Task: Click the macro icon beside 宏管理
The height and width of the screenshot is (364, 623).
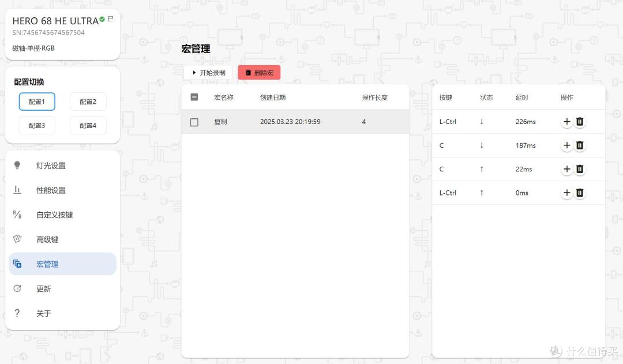Action: (17, 264)
